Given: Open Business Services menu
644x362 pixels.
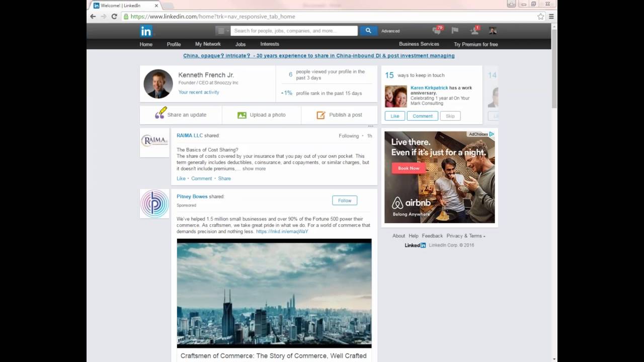Looking at the screenshot, I should click(419, 44).
